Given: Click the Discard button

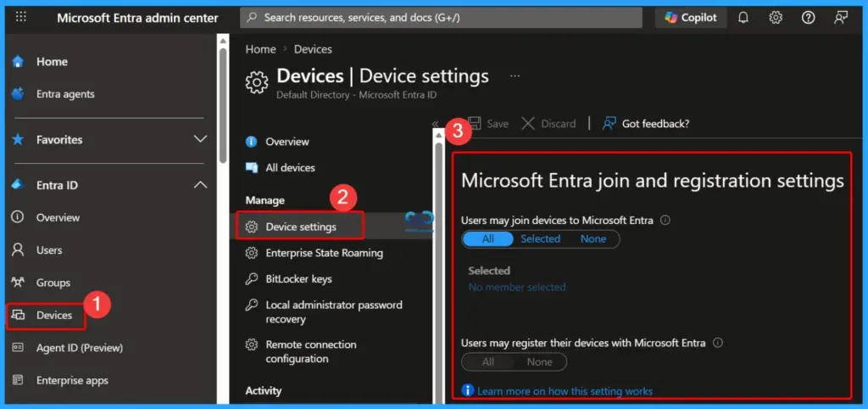Looking at the screenshot, I should (x=549, y=124).
